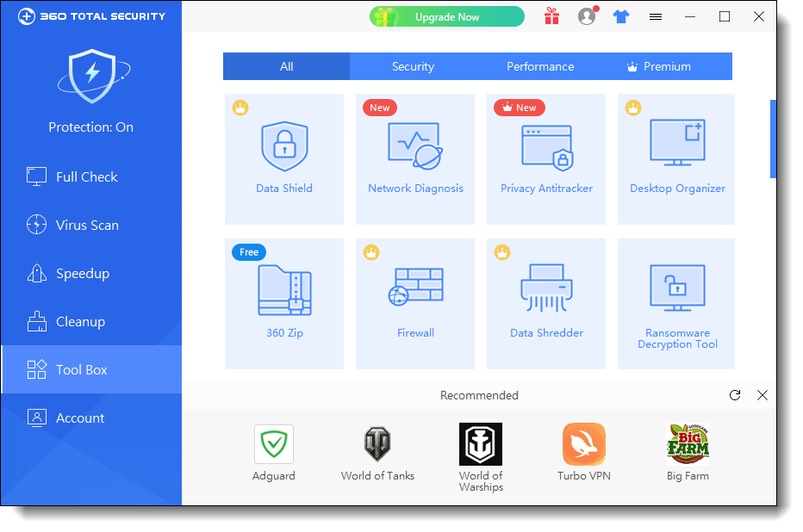
Task: Click the crown badge on Desktop Organizer card
Action: coord(633,108)
